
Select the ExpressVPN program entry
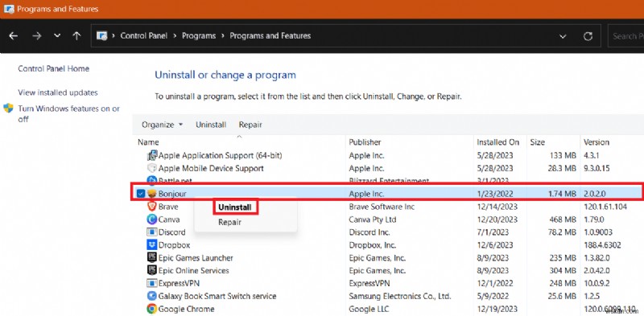(179, 283)
